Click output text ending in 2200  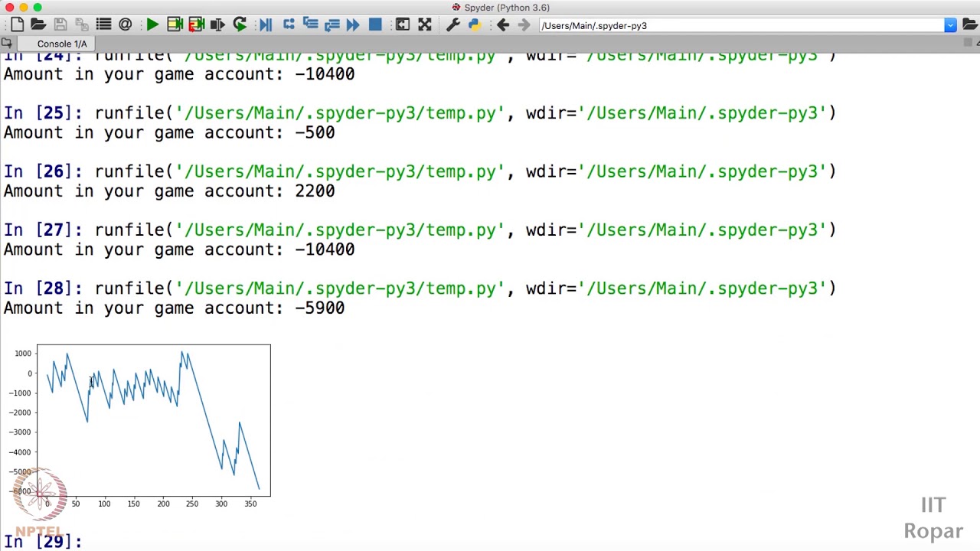[x=169, y=191]
